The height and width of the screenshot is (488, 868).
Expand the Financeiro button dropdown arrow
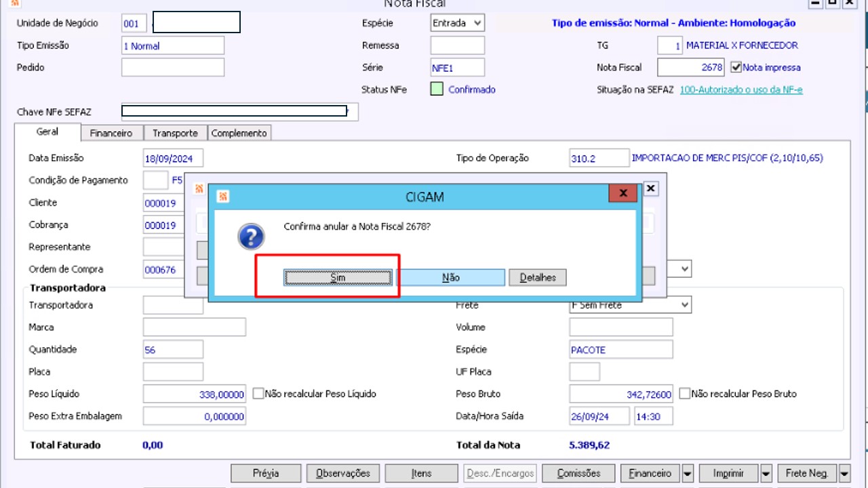click(688, 473)
